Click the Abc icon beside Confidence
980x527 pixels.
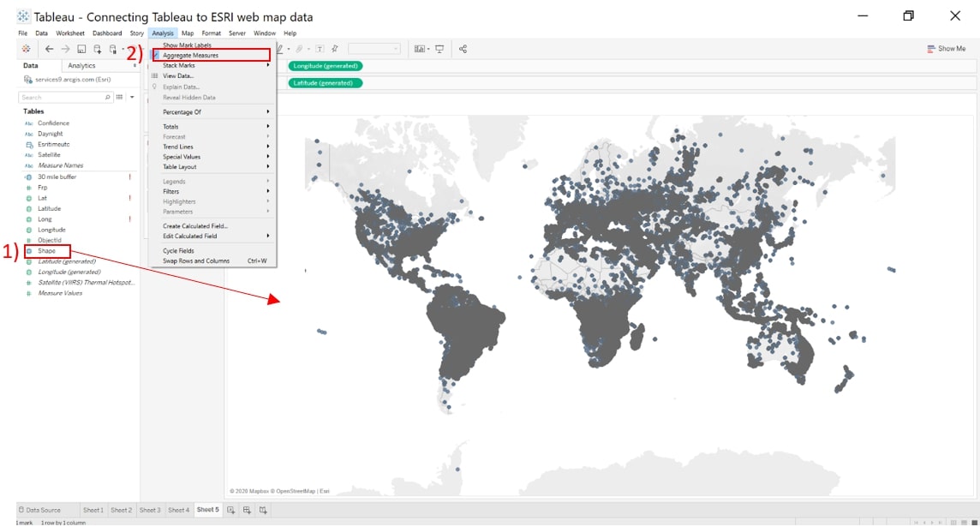29,123
